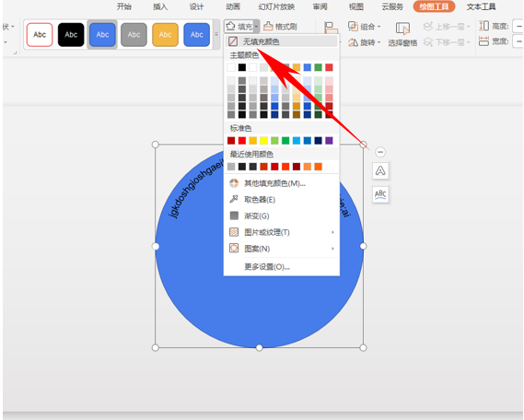The image size is (524, 420).
Task: Click the 高度 height input field
Action: pos(518,26)
